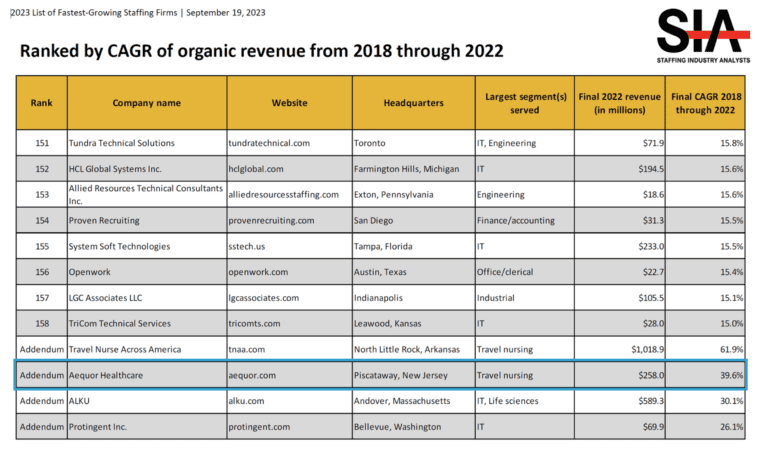
Task: Click the website 'hclglobal.com'
Action: pyautogui.click(x=256, y=169)
